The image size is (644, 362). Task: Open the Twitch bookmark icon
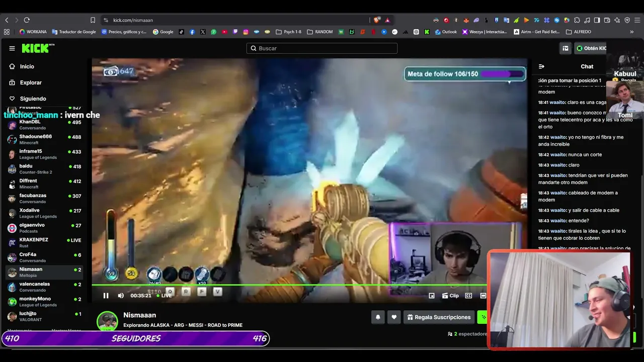tap(235, 32)
